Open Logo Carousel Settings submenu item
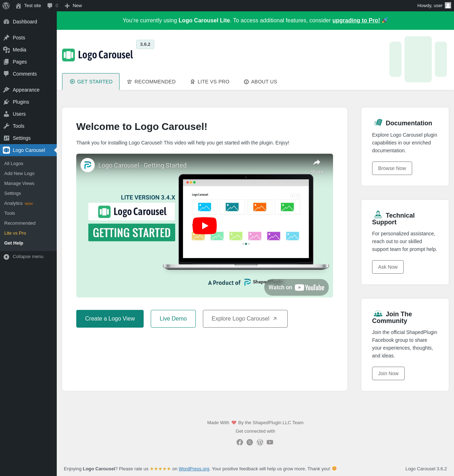 (x=13, y=193)
